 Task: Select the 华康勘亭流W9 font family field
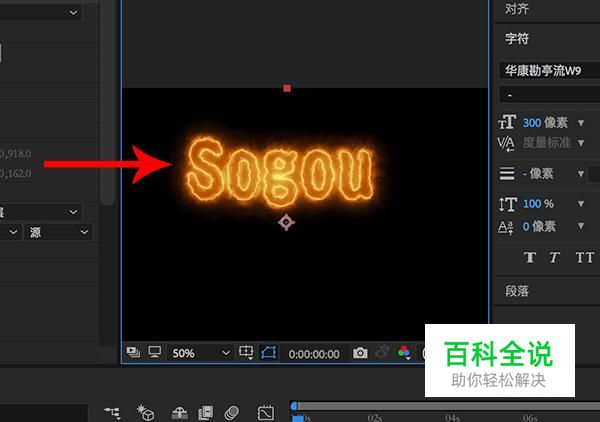click(549, 70)
